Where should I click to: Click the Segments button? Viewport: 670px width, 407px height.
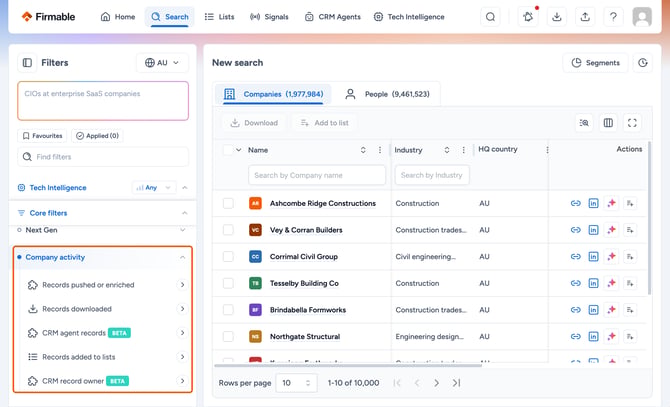(596, 63)
